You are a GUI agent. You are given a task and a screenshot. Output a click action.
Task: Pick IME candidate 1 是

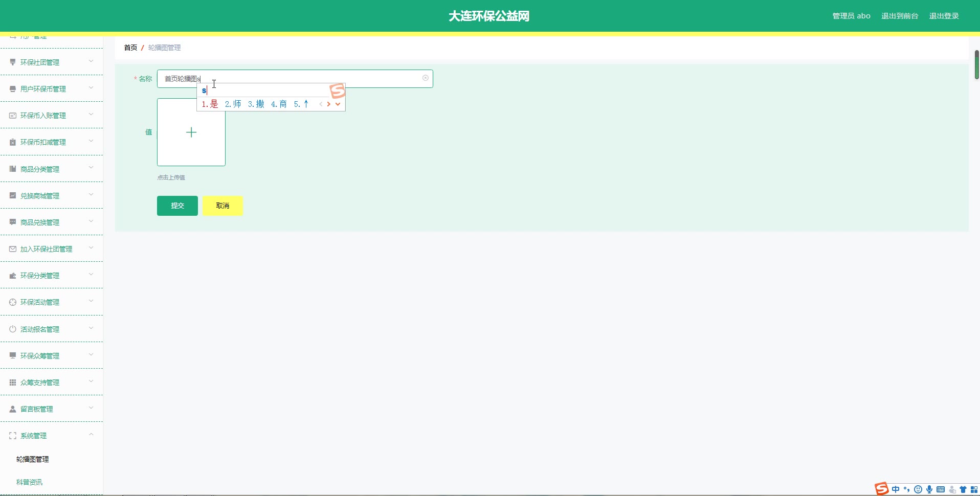(210, 104)
